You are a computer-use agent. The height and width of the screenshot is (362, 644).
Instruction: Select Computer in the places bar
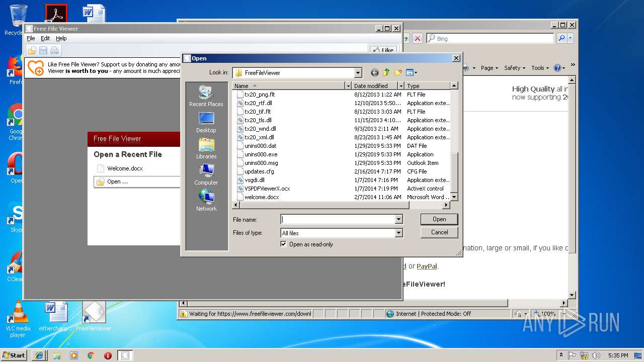click(x=206, y=174)
